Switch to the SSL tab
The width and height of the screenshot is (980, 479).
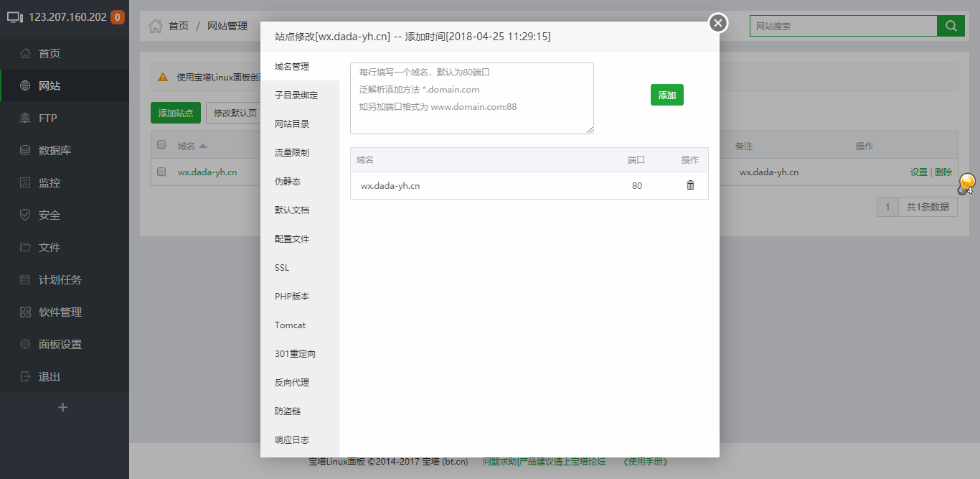click(281, 267)
